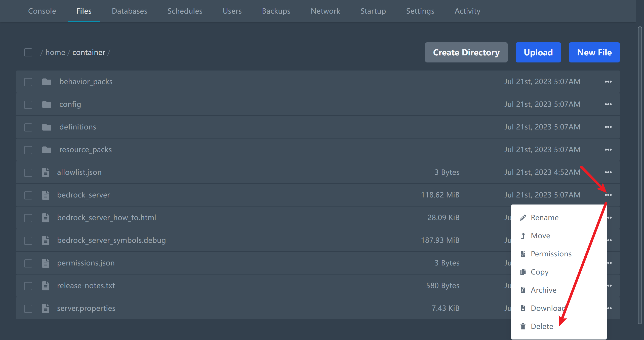Open the ellipsis menu on resource_packs row

point(608,150)
